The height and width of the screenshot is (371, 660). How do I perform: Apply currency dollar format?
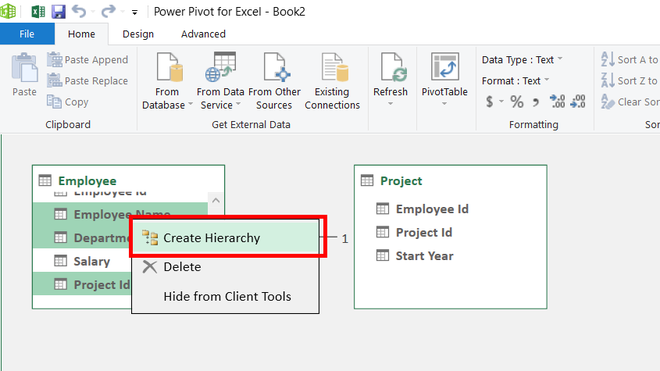point(489,101)
